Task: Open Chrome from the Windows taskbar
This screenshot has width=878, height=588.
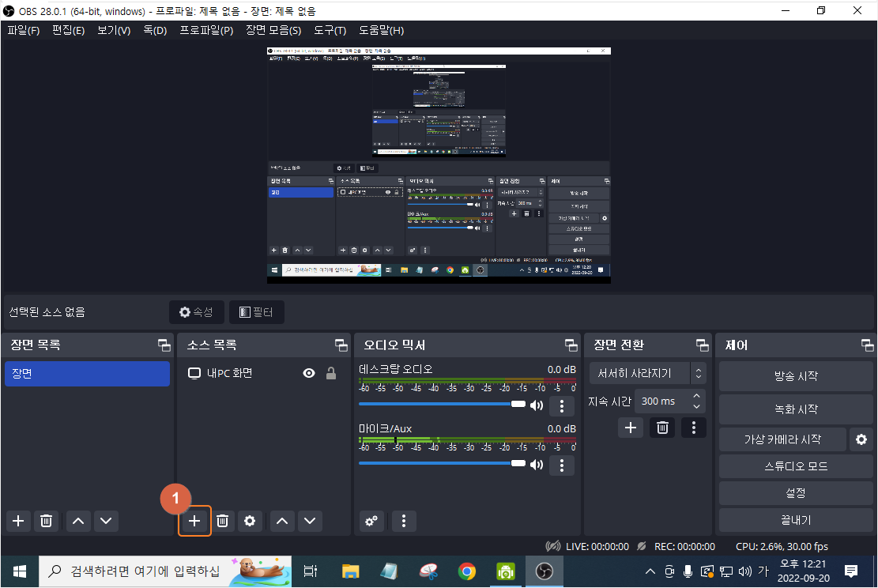Action: (x=466, y=571)
